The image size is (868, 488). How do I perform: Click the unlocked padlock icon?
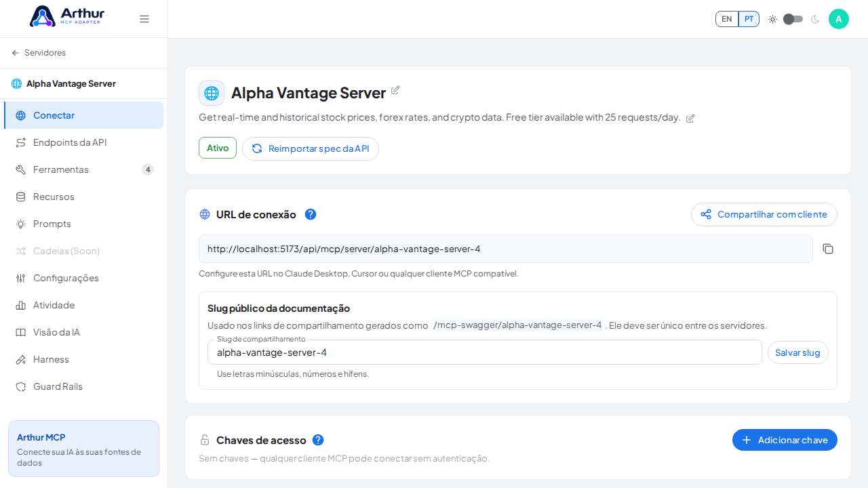tap(205, 440)
